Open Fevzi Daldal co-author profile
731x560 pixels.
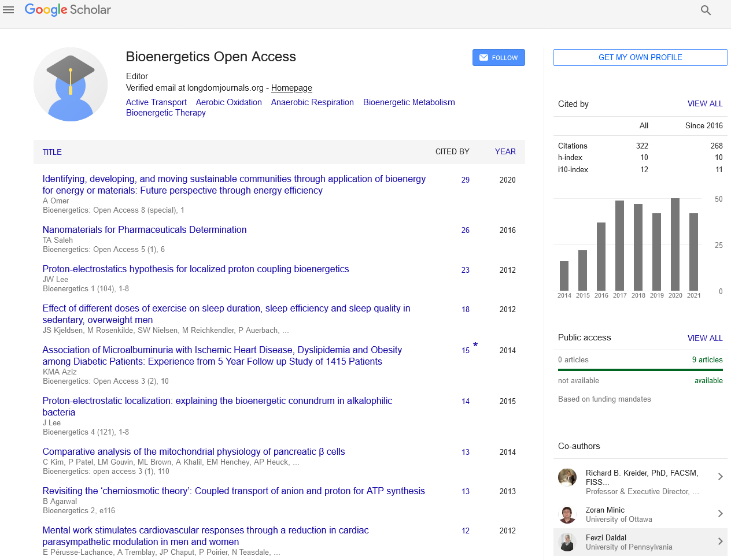click(606, 537)
